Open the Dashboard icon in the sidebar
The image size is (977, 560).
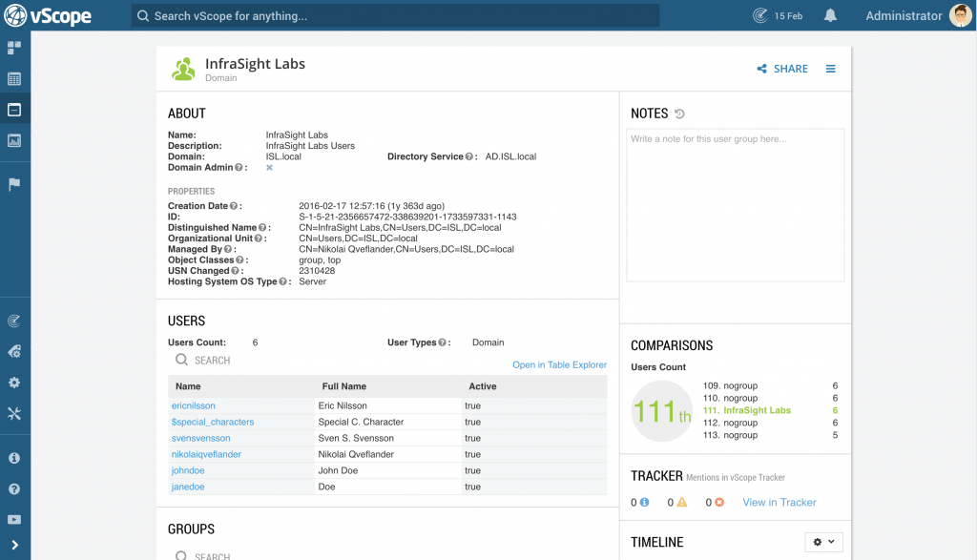pos(14,48)
